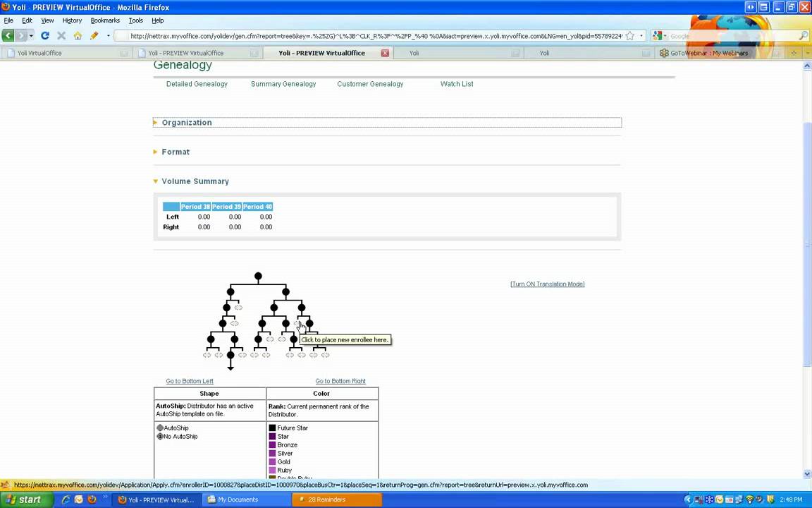
Task: Click the orange pencil toolbar icon
Action: (x=94, y=36)
